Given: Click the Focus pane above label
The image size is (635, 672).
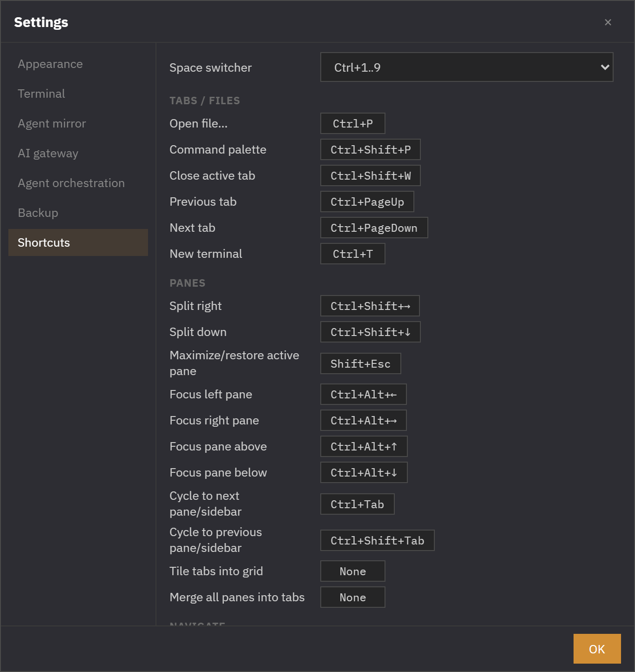Looking at the screenshot, I should [x=218, y=446].
